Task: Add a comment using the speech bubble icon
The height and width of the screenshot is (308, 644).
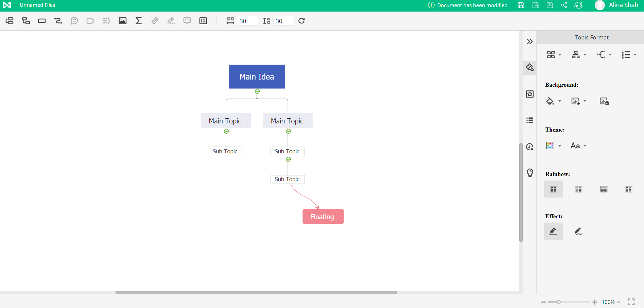Action: (187, 21)
